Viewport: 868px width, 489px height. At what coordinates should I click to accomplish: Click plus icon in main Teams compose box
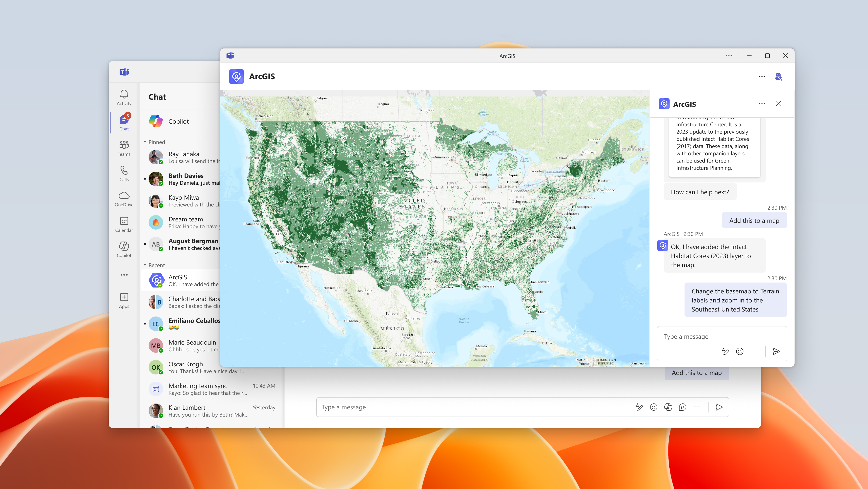click(697, 407)
